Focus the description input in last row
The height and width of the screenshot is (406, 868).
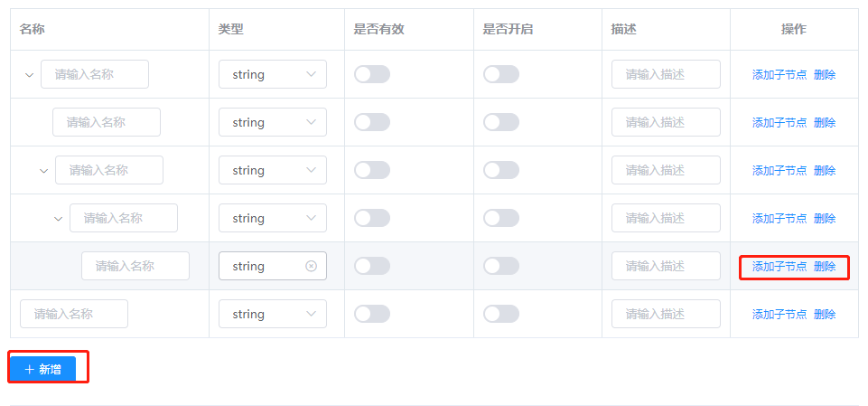point(666,314)
